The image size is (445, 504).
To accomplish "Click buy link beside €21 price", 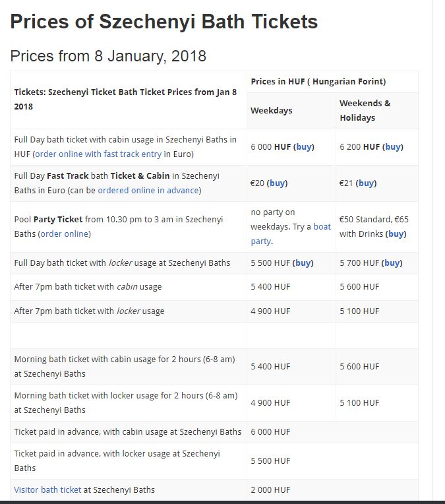I will coord(366,183).
